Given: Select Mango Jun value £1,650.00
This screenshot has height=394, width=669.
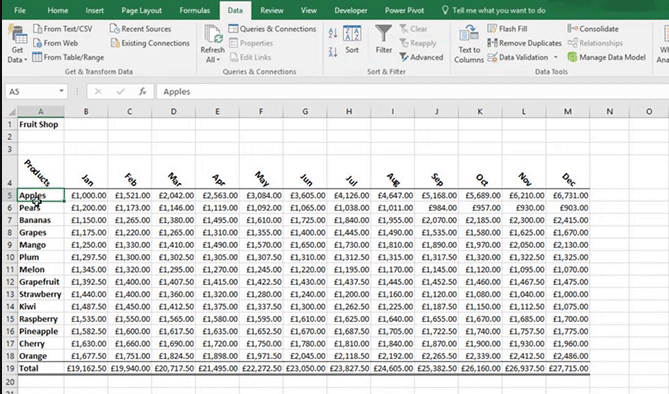Looking at the screenshot, I should coord(305,245).
